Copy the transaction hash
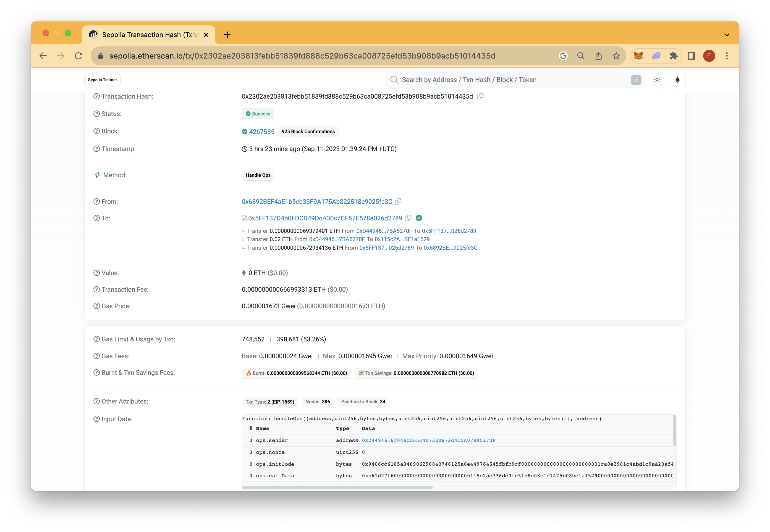The width and height of the screenshot is (770, 532). [480, 96]
